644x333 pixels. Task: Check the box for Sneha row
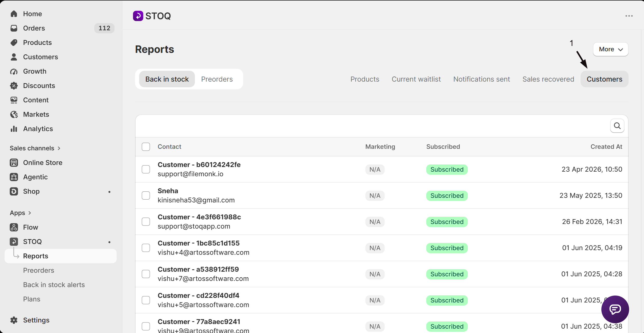146,195
